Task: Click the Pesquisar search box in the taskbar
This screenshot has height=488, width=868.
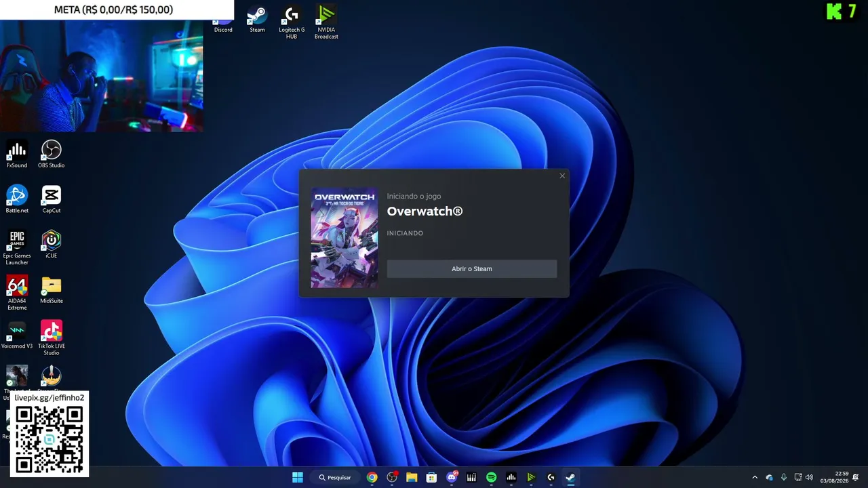Action: coord(335,477)
